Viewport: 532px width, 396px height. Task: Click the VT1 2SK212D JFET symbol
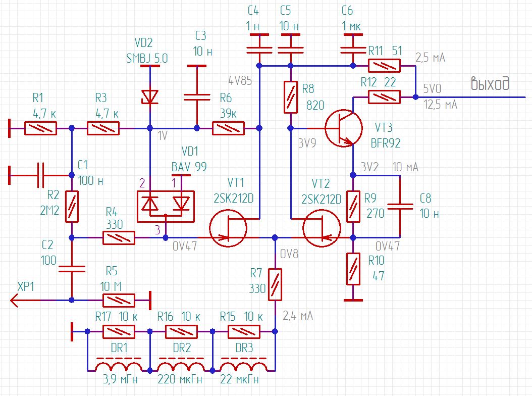(228, 229)
